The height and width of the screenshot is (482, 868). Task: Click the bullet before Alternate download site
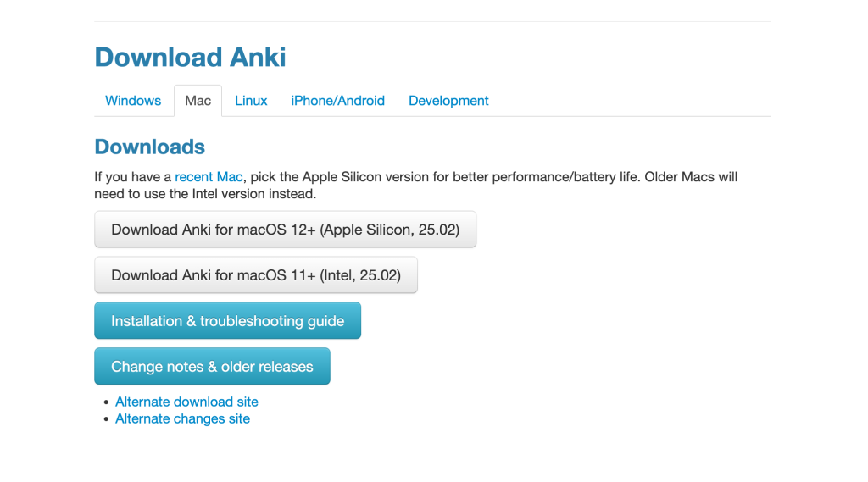point(106,402)
